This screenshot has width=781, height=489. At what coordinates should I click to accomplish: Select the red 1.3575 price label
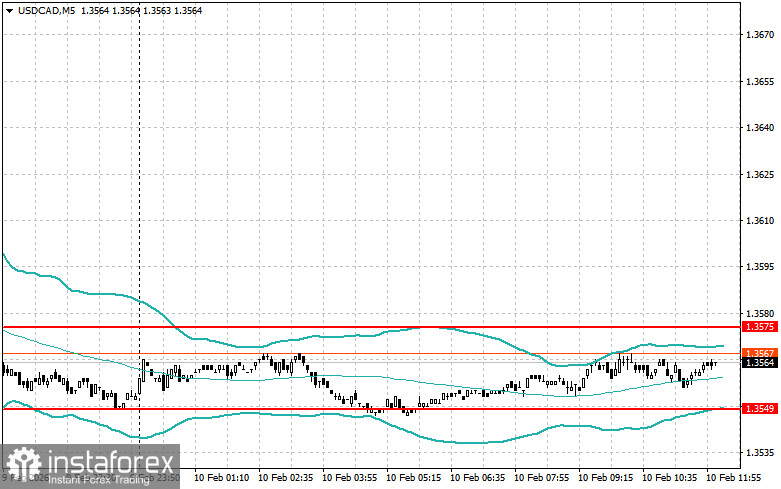click(760, 327)
